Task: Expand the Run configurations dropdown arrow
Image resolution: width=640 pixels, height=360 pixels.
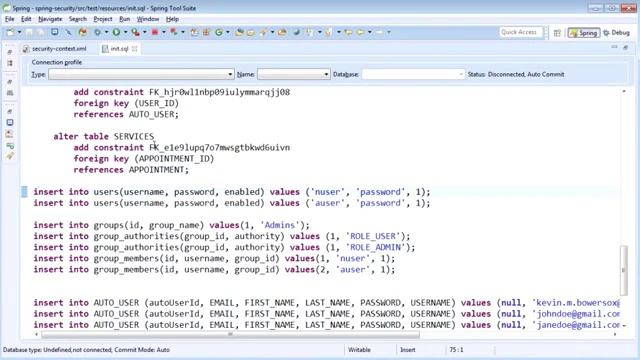Action: tap(125, 32)
